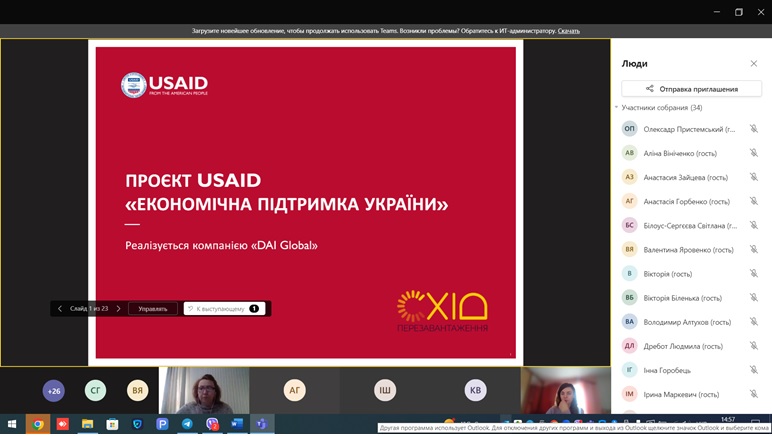This screenshot has height=436, width=772.
Task: Select АГ avatar in participants list
Action: [x=629, y=201]
